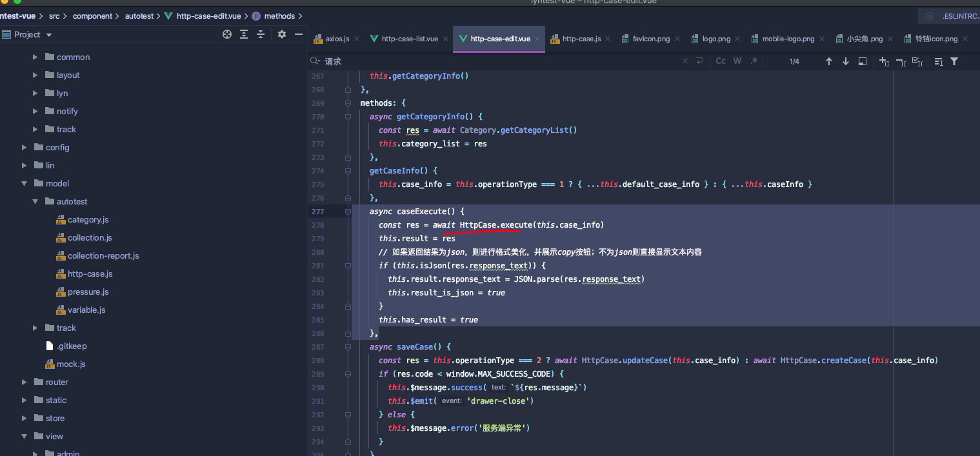
Task: Collapse the view folder
Action: tap(24, 436)
